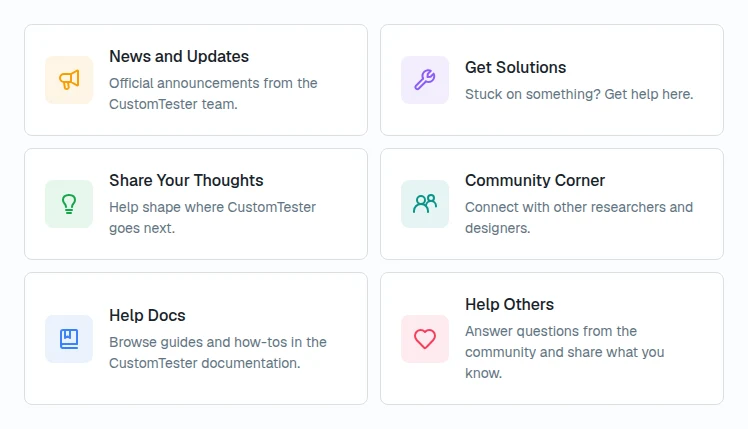This screenshot has height=429, width=748.
Task: Click 'Connect with other researchers and designers' text
Action: pos(579,218)
